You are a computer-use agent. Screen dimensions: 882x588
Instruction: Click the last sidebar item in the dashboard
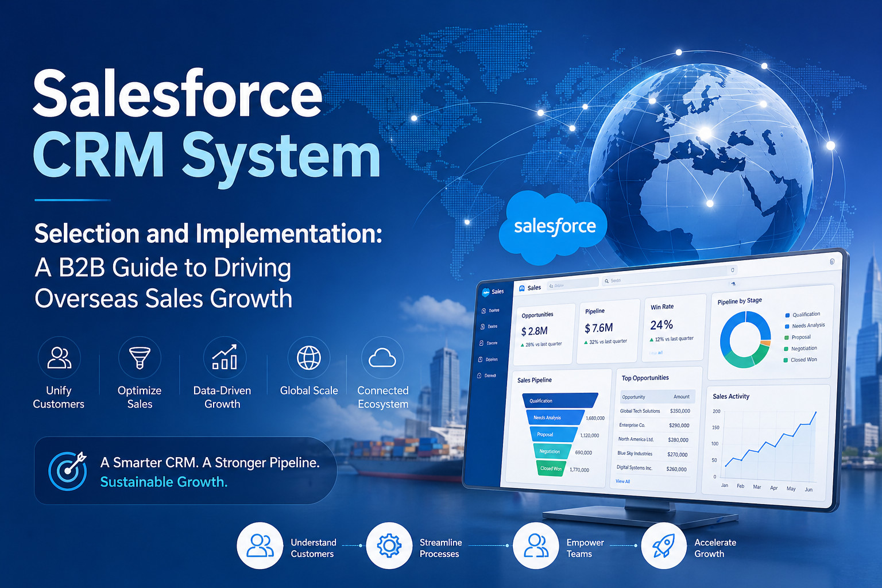click(x=487, y=376)
